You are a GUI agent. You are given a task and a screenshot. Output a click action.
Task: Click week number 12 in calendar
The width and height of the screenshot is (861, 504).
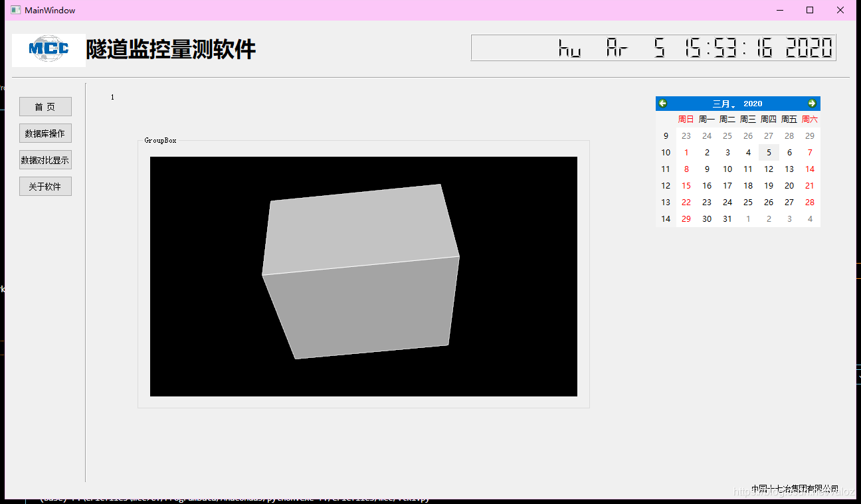(x=666, y=185)
